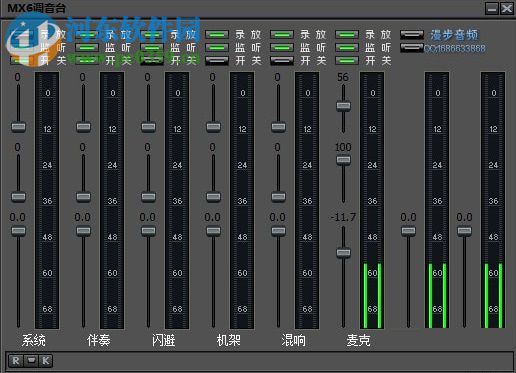Toggle 录放 switch for the 混响 channel
516x373 pixels.
pyautogui.click(x=282, y=35)
